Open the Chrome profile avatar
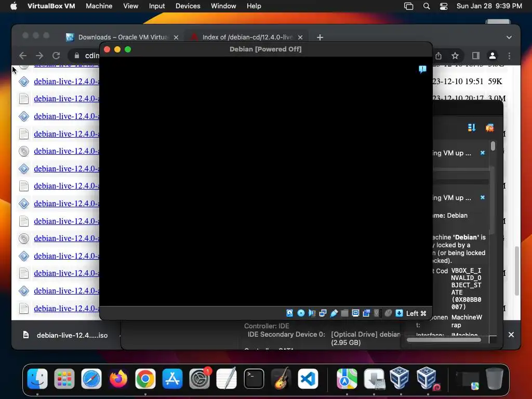This screenshot has width=532, height=399. (493, 56)
